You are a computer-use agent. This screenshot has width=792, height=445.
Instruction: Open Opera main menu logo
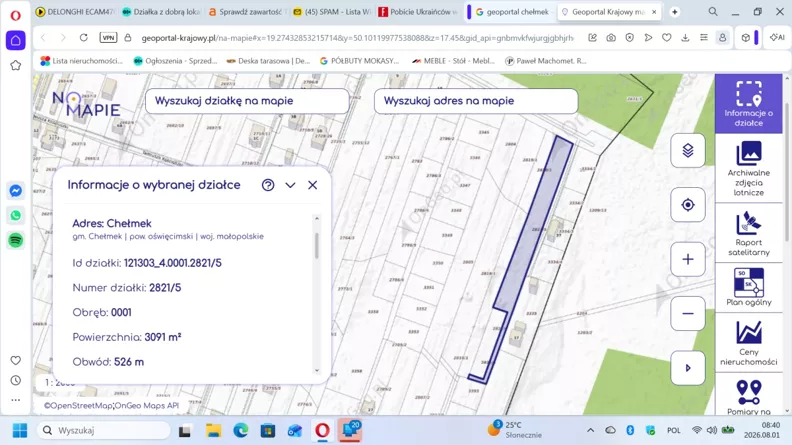16,15
